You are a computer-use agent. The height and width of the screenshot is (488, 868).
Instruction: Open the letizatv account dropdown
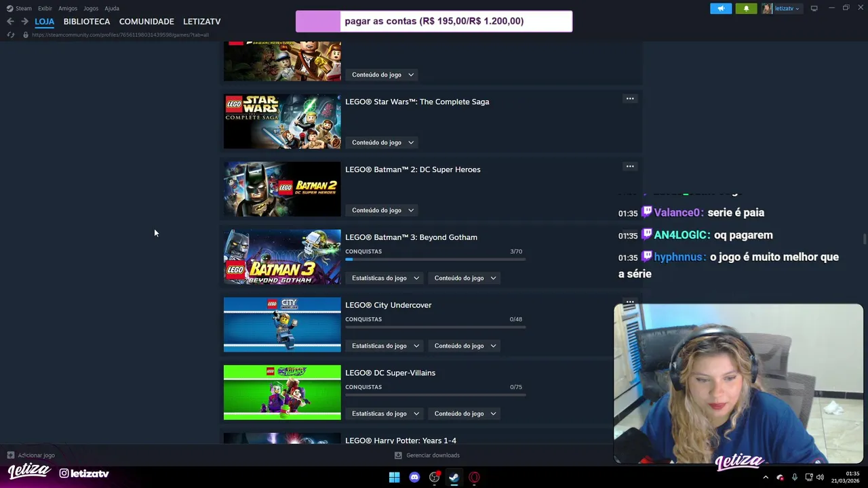[x=781, y=8]
